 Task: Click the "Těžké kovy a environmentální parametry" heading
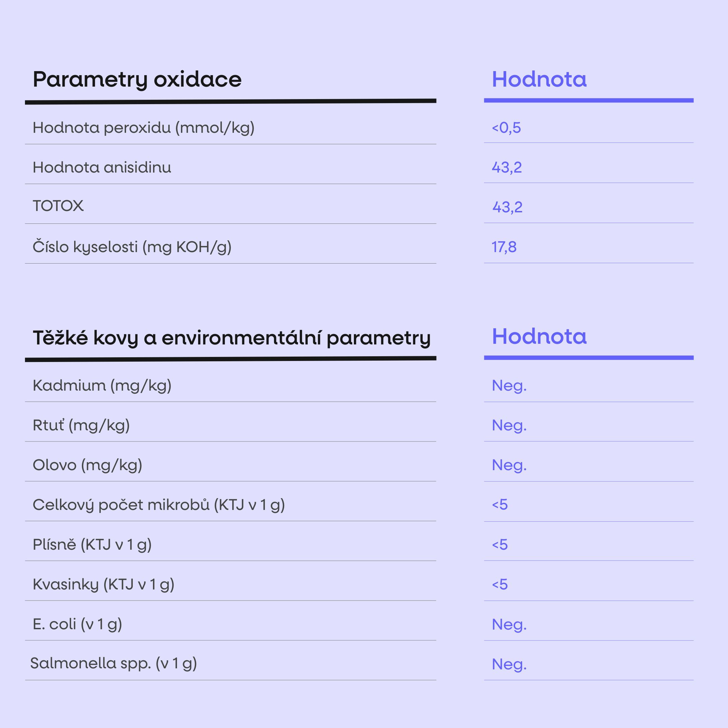(x=231, y=338)
